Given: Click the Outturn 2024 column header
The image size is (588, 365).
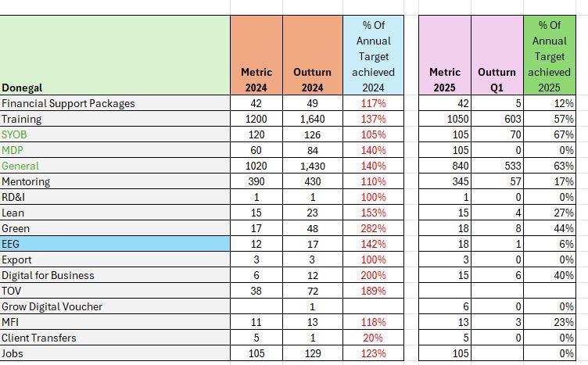Looking at the screenshot, I should [312, 79].
